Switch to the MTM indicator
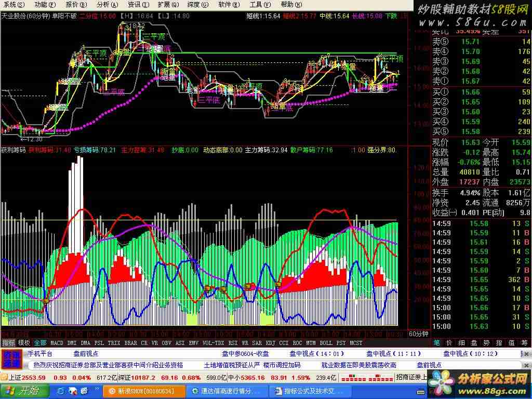 311,343
